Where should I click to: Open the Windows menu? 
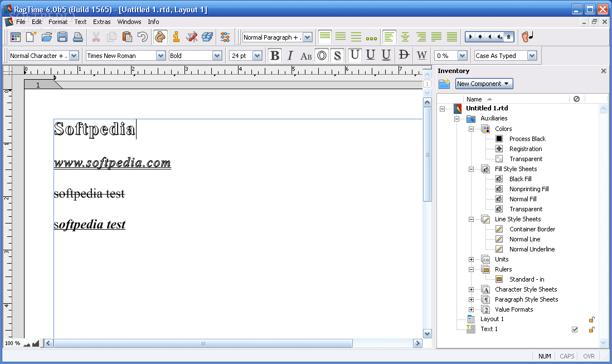(x=129, y=22)
